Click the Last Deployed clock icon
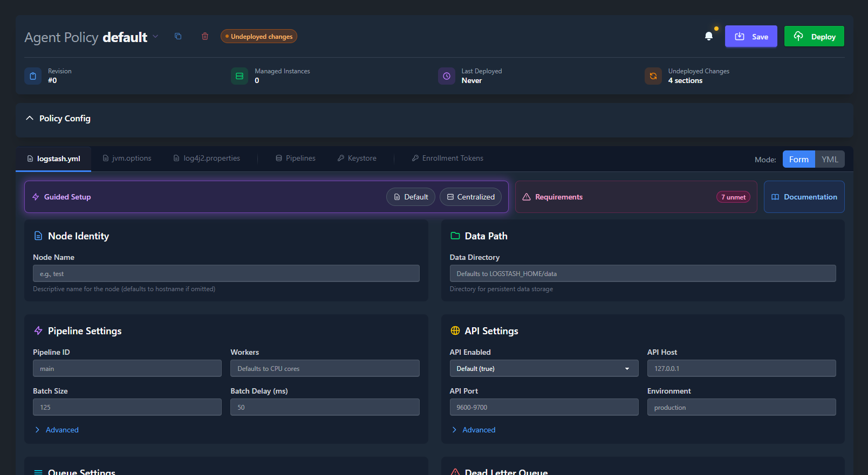Screen dimensions: 868x475 [x=447, y=76]
